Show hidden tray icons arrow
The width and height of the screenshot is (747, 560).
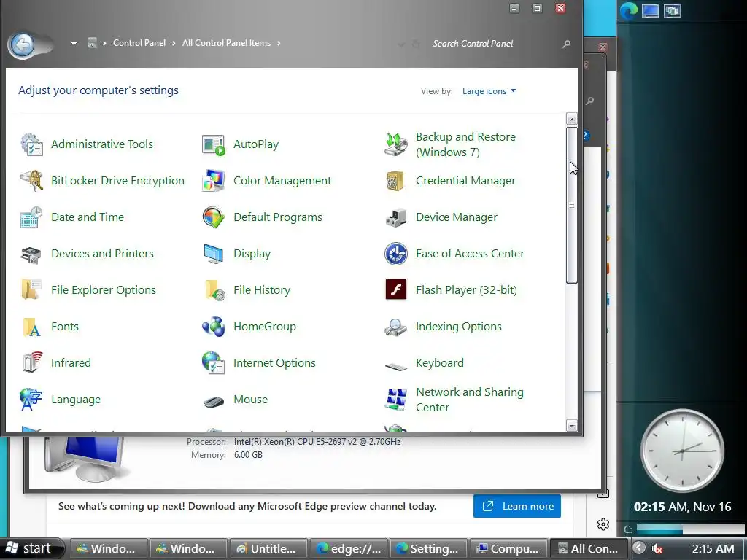pyautogui.click(x=639, y=548)
